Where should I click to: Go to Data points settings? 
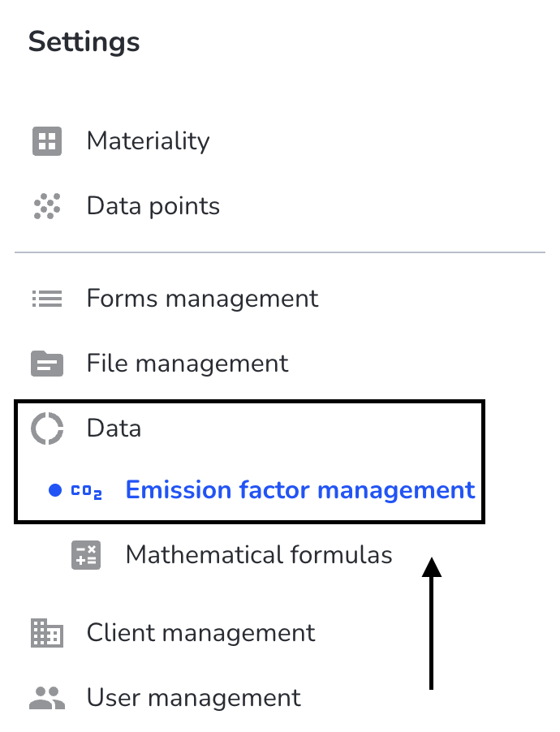point(153,206)
